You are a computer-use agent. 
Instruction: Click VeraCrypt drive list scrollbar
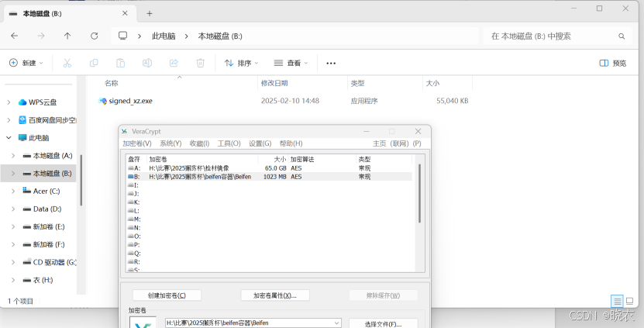coord(419,193)
